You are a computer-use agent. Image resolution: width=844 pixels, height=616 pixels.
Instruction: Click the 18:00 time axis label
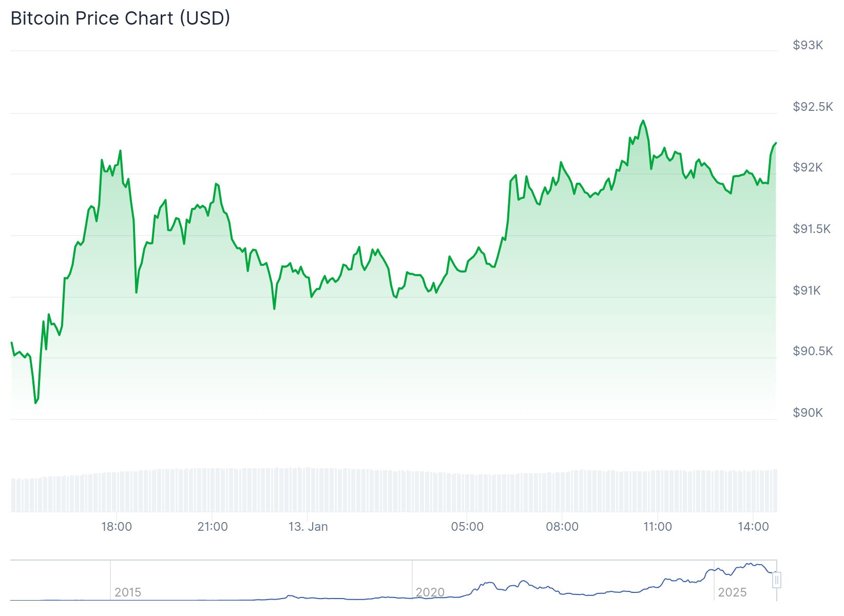pos(117,527)
